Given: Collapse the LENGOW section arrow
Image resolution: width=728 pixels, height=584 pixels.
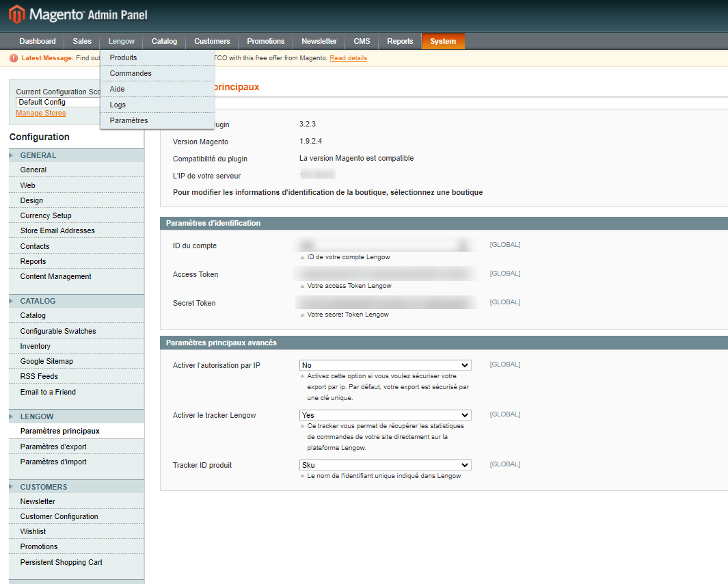Looking at the screenshot, I should [11, 416].
